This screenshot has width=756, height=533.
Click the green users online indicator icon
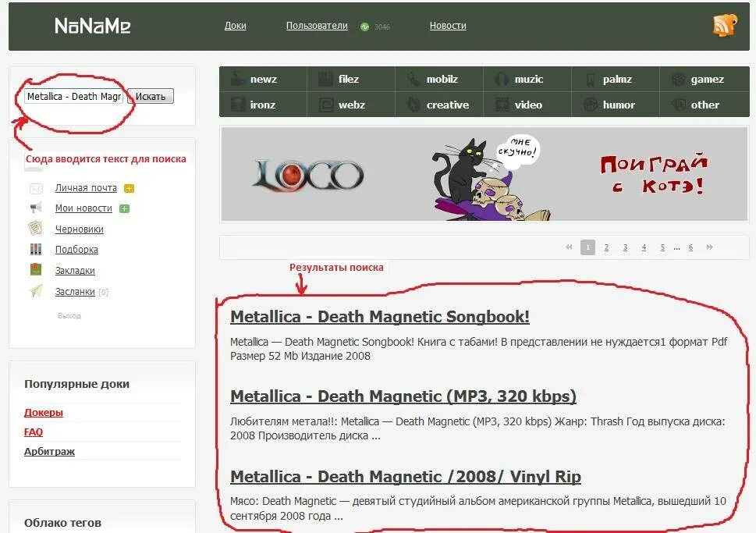(x=364, y=27)
